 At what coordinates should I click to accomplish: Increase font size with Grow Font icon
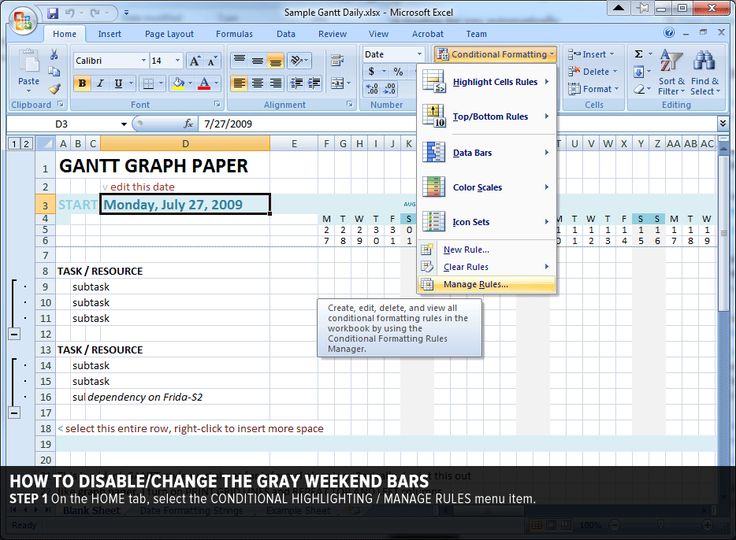tap(194, 61)
